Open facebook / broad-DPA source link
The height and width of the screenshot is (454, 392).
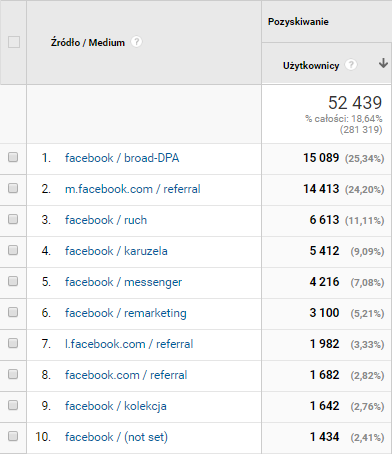click(122, 158)
